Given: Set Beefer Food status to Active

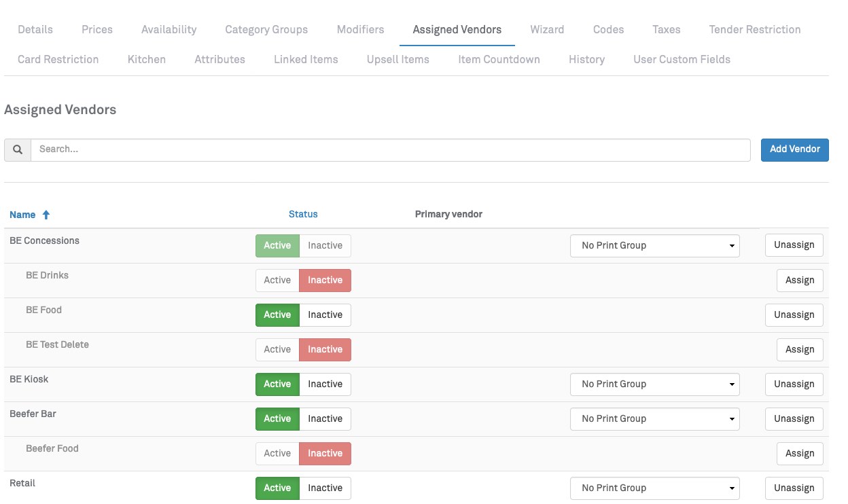Looking at the screenshot, I should tap(277, 454).
